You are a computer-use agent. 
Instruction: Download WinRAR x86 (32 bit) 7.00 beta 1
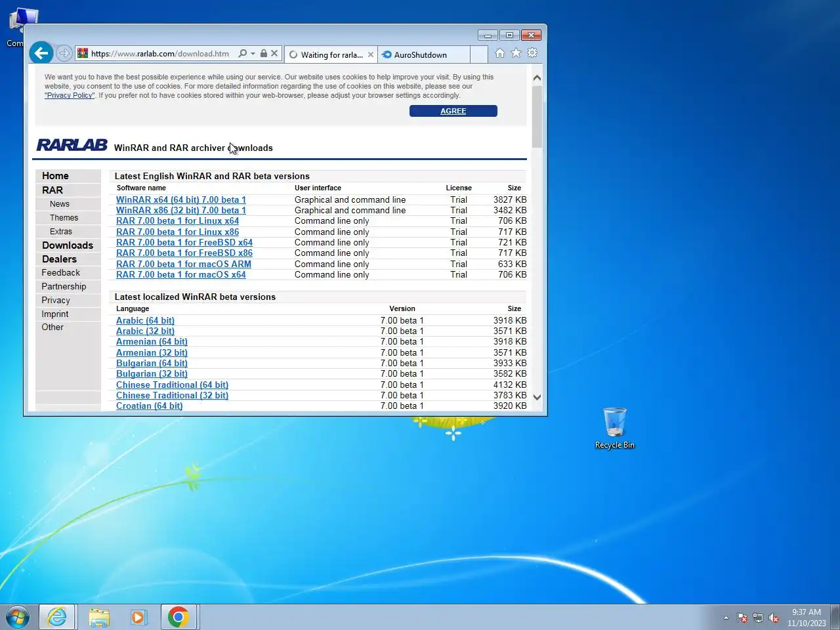click(181, 210)
